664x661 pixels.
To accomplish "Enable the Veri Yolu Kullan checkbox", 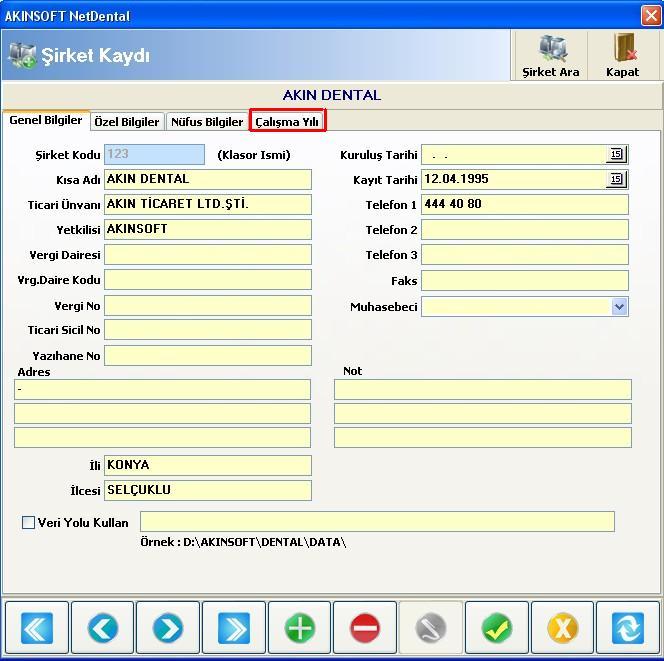I will (x=28, y=523).
